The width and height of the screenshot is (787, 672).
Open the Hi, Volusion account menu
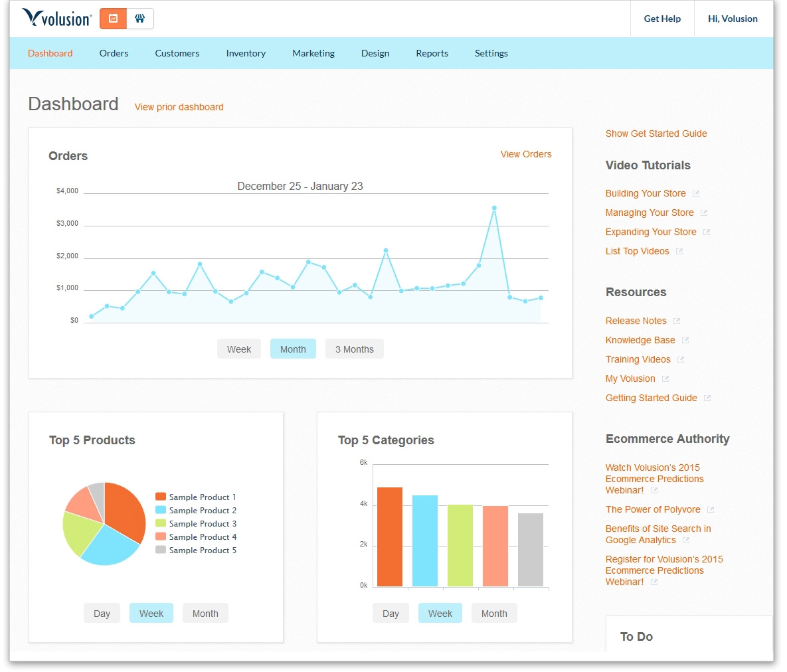tap(733, 19)
